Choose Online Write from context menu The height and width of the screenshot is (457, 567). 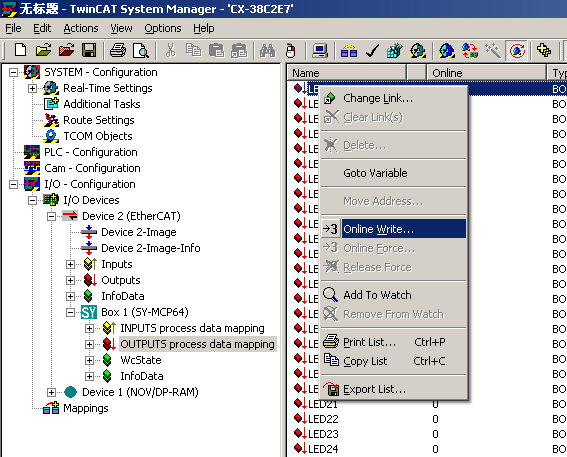[x=393, y=229]
